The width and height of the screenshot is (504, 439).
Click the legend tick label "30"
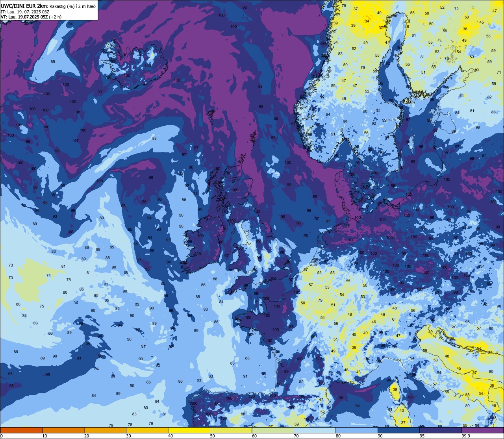click(x=128, y=436)
